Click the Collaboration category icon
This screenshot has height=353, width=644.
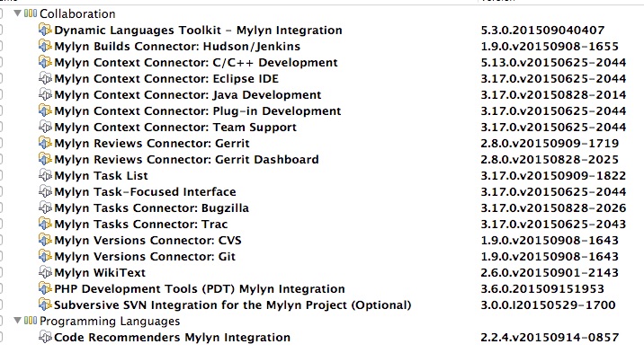(x=31, y=13)
